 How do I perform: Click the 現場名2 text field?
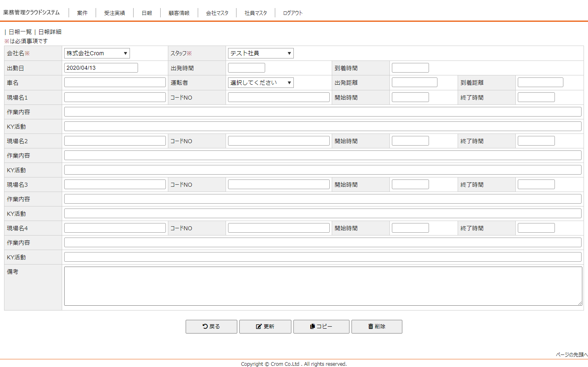coord(115,141)
